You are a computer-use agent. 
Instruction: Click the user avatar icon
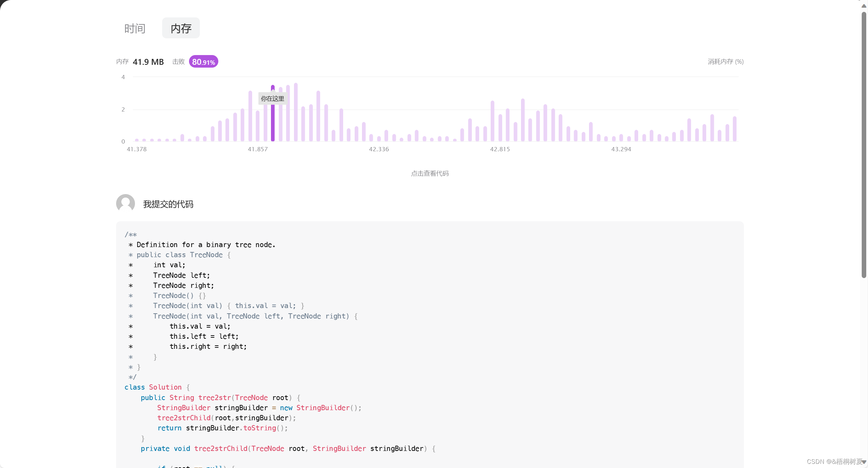(126, 204)
